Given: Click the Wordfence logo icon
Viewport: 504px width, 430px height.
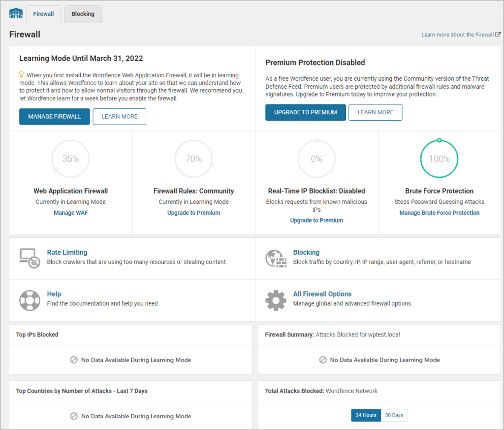Looking at the screenshot, I should 16,13.
